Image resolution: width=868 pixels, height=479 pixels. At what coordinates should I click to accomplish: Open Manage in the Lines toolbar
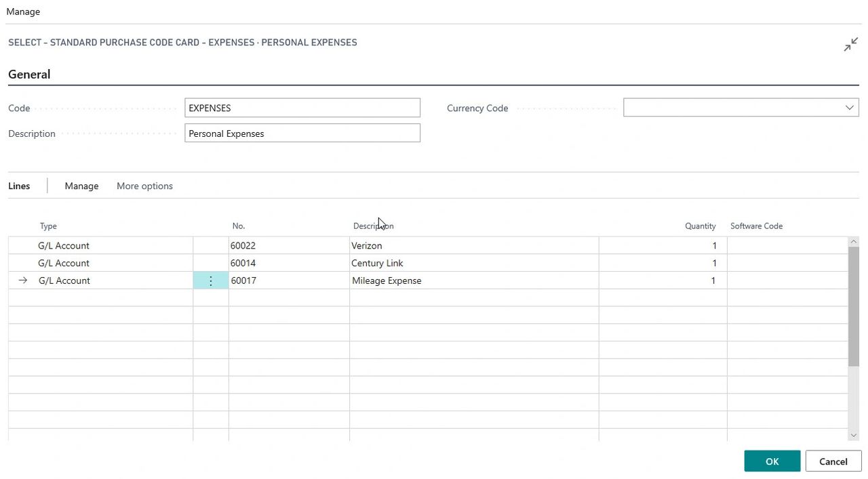[x=81, y=186]
